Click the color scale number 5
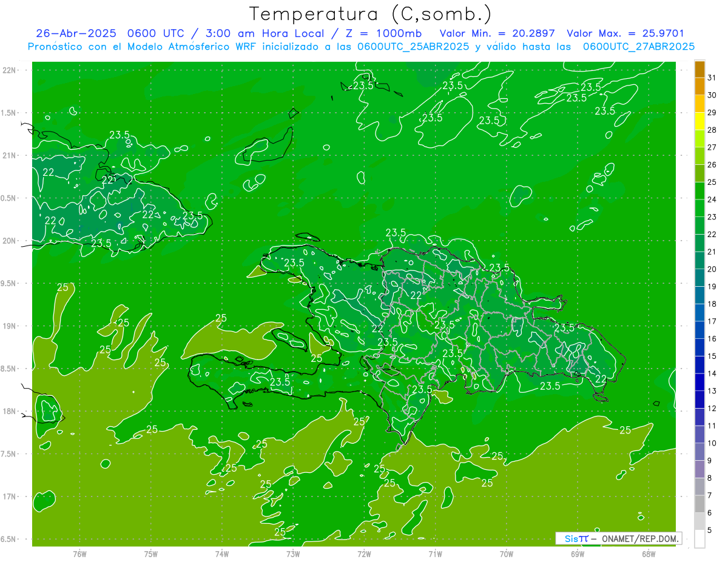The width and height of the screenshot is (728, 562). point(710,530)
